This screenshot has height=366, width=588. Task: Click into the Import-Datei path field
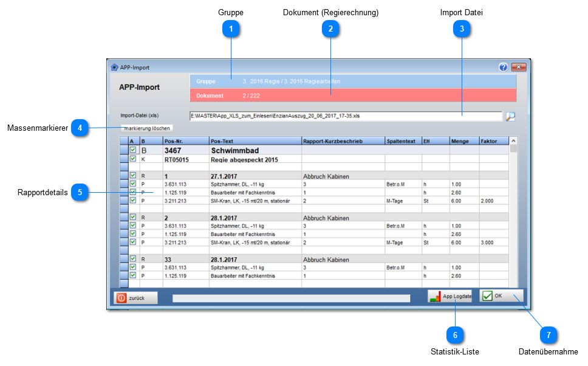(346, 116)
